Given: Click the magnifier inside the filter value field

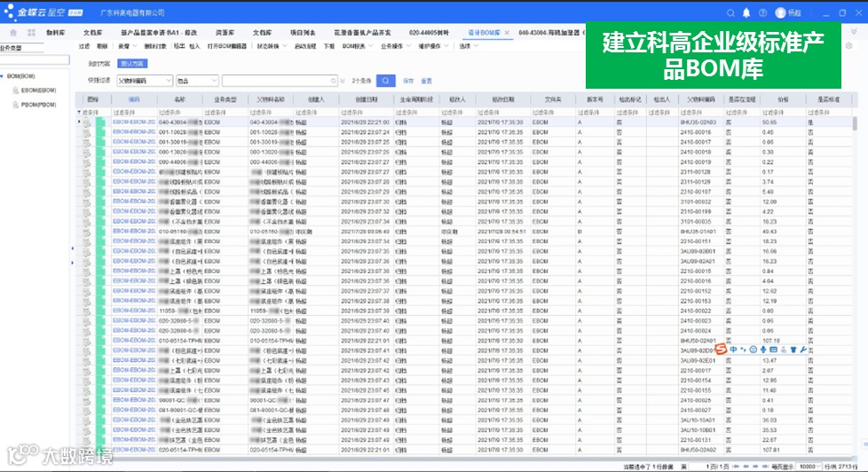Looking at the screenshot, I should 333,81.
